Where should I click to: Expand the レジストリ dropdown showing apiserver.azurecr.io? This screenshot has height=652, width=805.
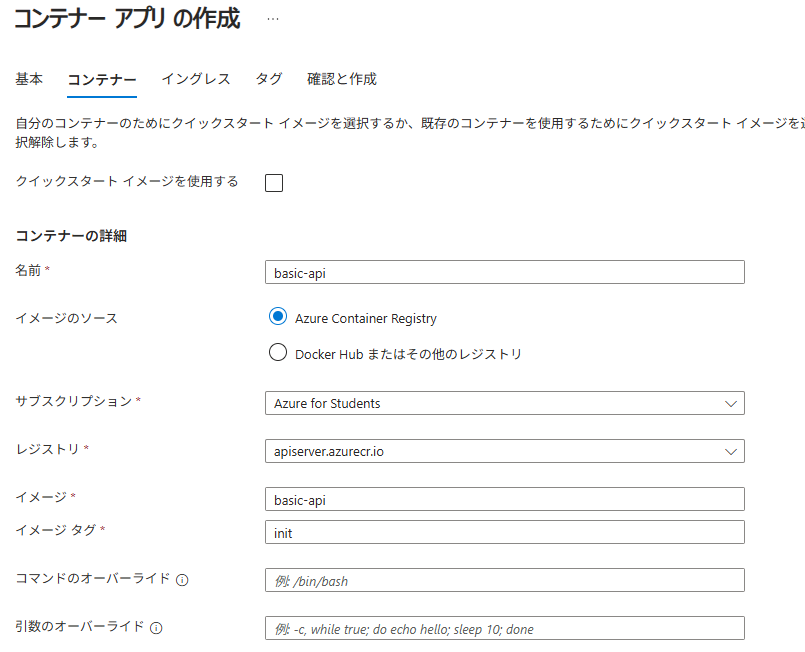pos(505,451)
